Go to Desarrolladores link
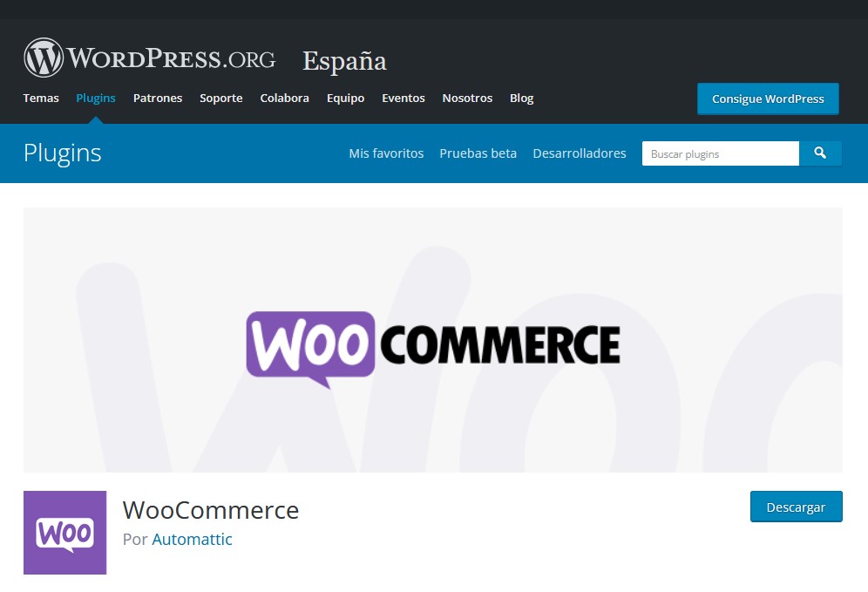Image resolution: width=868 pixels, height=592 pixels. pyautogui.click(x=580, y=153)
